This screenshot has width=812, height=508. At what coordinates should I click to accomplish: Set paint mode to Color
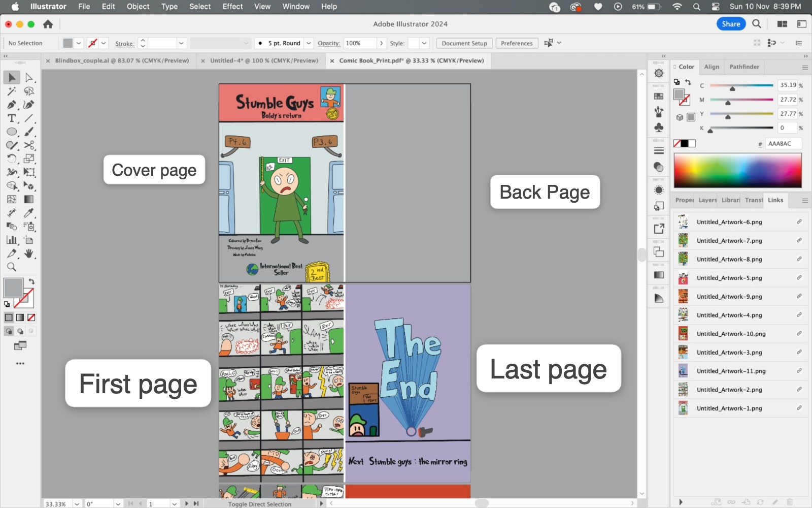[9, 317]
